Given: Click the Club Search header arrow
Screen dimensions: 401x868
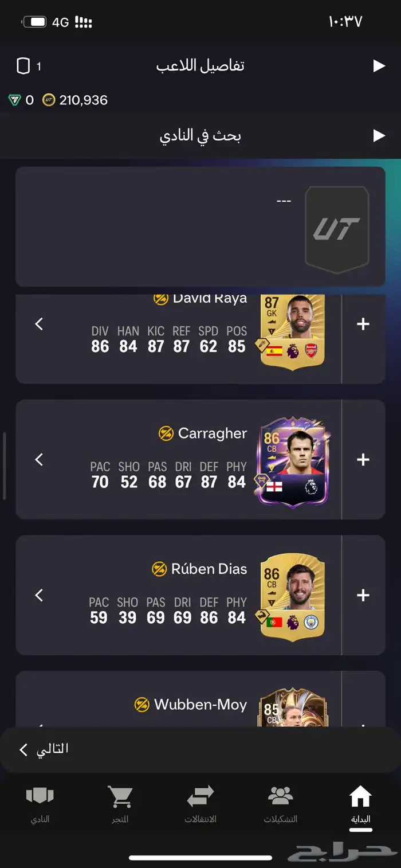Looking at the screenshot, I should [x=379, y=136].
